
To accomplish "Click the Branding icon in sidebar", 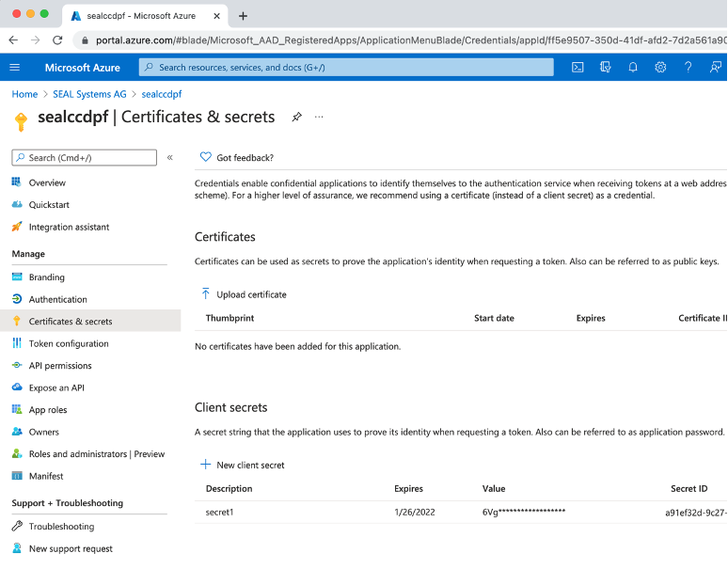I will [x=17, y=277].
